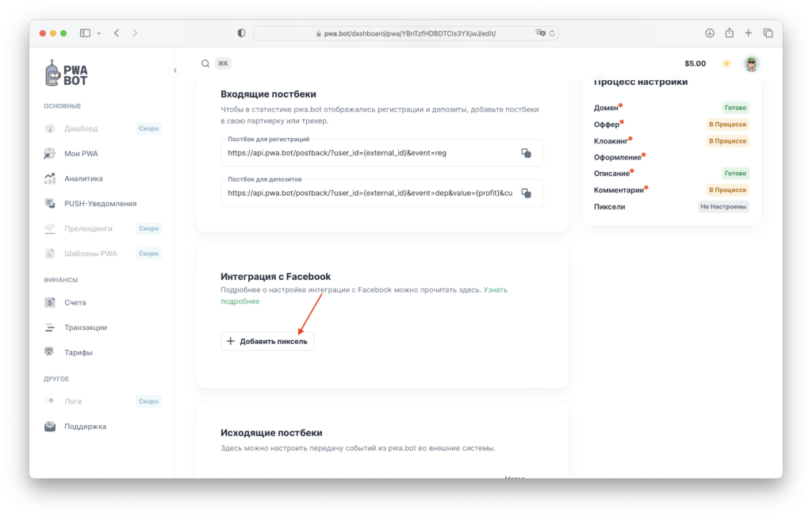Open PUSH-Уведомления in sidebar
The height and width of the screenshot is (517, 812).
click(100, 203)
